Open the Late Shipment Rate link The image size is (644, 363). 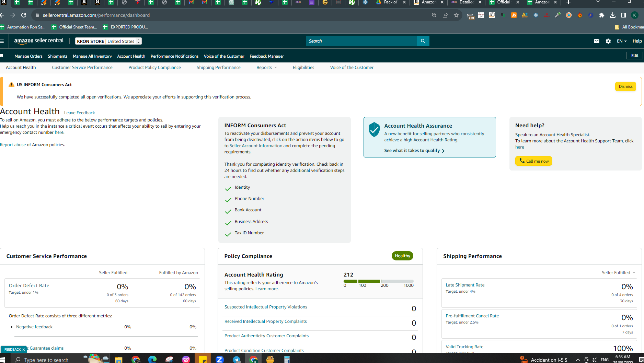(465, 285)
